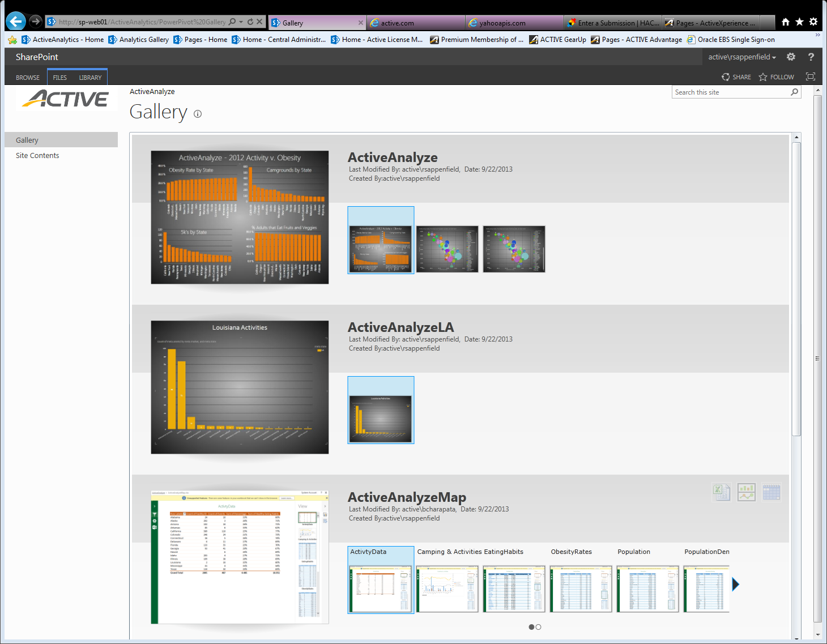Go back with the browser back arrow
The image size is (827, 644).
click(16, 22)
